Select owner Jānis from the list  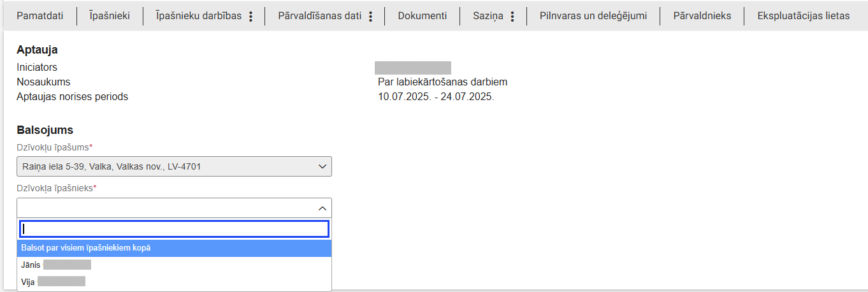(174, 265)
